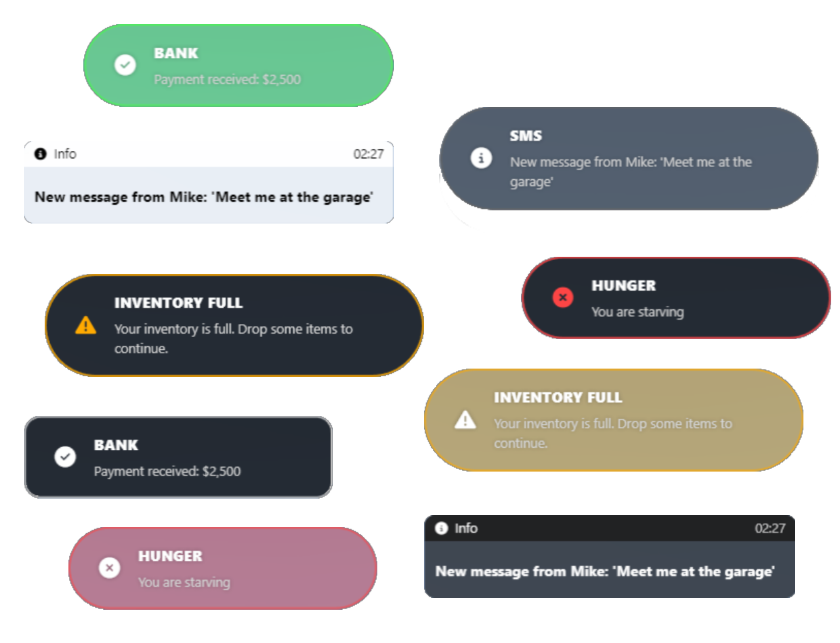Click the info icon on the white Info toast
The image size is (840, 643).
tap(41, 154)
